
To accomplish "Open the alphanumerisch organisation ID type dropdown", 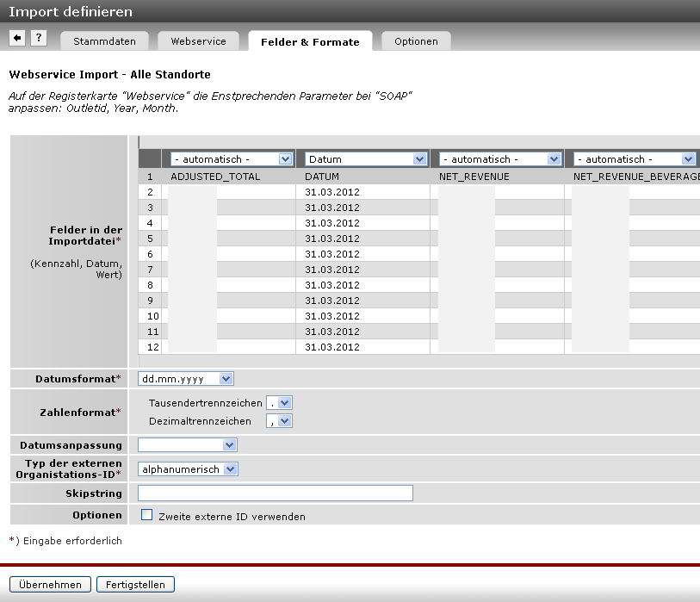I will point(188,469).
